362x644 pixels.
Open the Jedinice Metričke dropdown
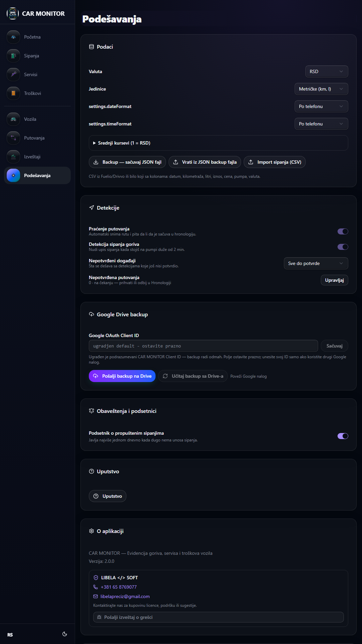[x=321, y=89]
